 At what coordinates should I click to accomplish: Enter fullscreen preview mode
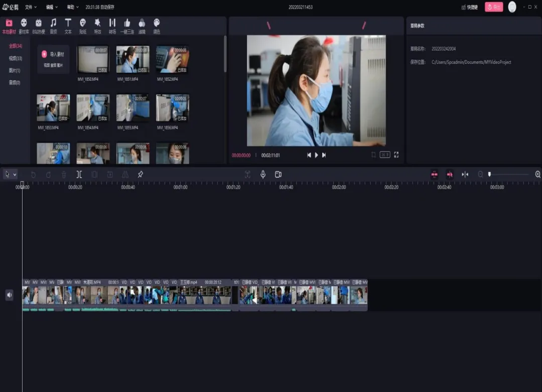click(x=396, y=155)
